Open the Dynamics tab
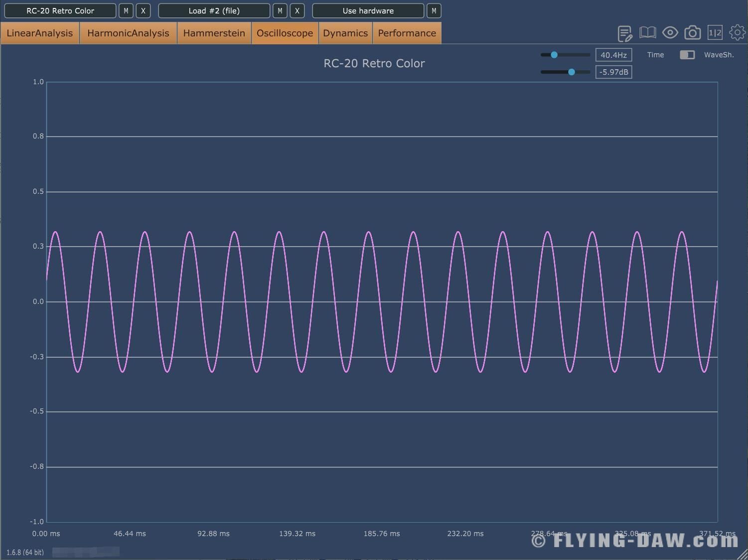 (x=345, y=33)
